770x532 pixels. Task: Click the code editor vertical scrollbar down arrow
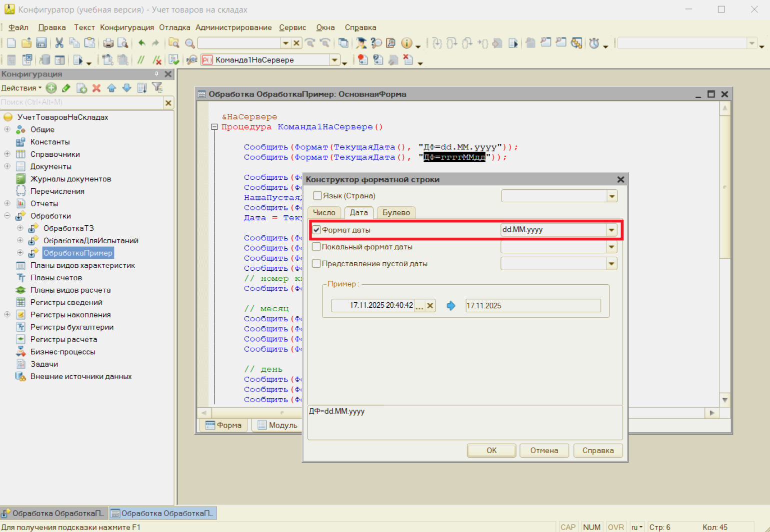(x=724, y=400)
